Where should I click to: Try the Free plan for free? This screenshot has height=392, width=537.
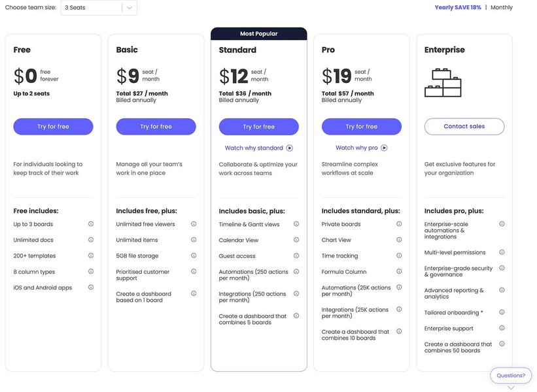pos(53,126)
